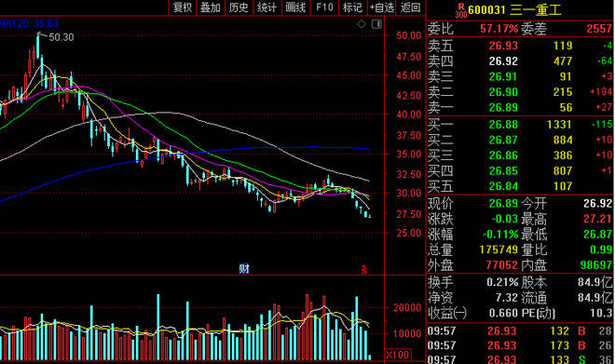Viewport: 615px width, 364px height.
Task: Click the stock name 三一重工
Action: coord(536,10)
